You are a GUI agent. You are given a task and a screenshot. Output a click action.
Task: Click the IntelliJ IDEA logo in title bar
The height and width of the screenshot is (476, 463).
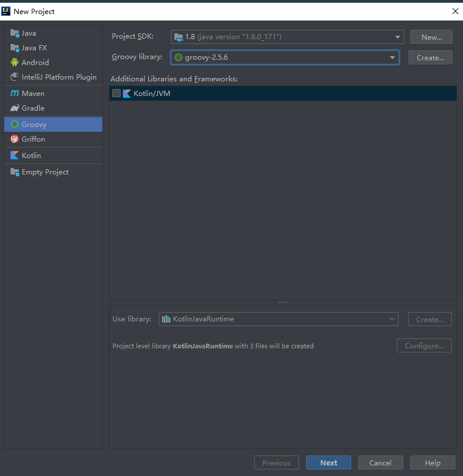tap(6, 11)
